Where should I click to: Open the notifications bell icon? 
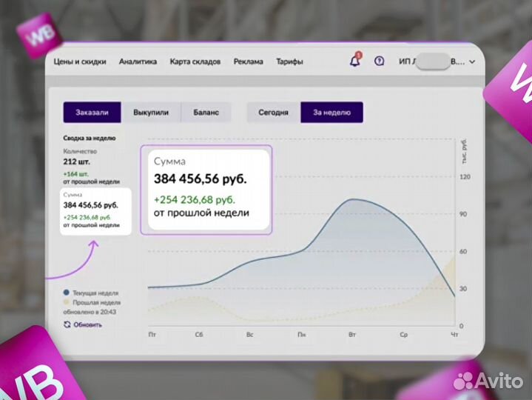click(355, 61)
